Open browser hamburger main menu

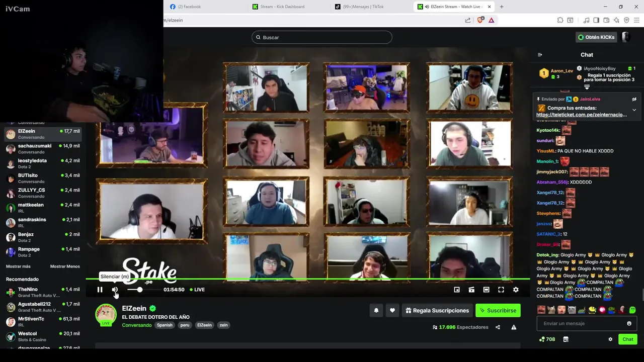tap(636, 20)
